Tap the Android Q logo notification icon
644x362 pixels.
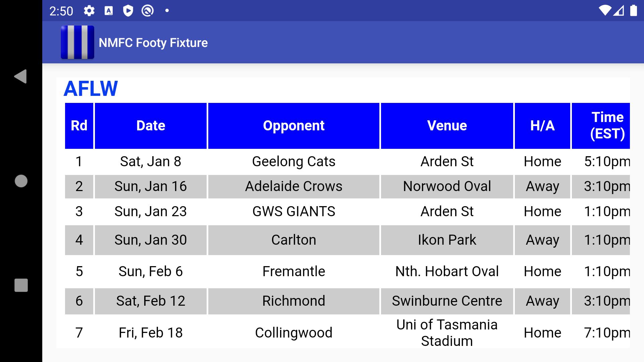[x=148, y=11]
